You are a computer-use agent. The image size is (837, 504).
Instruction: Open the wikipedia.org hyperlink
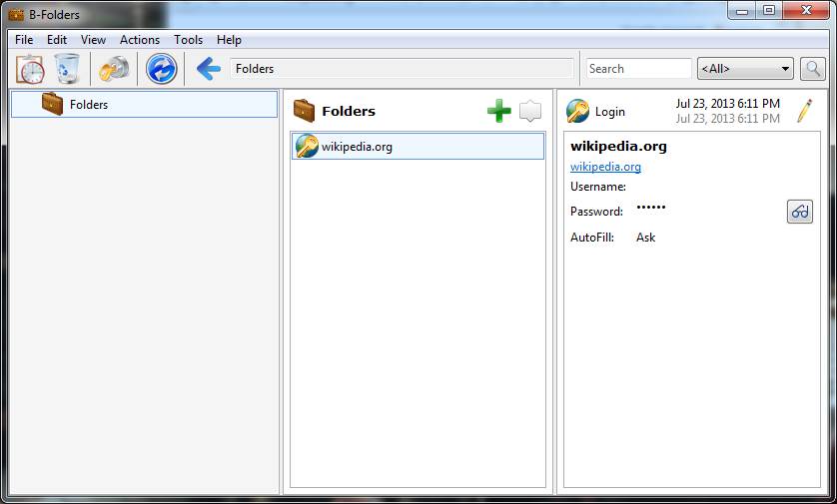click(x=605, y=167)
